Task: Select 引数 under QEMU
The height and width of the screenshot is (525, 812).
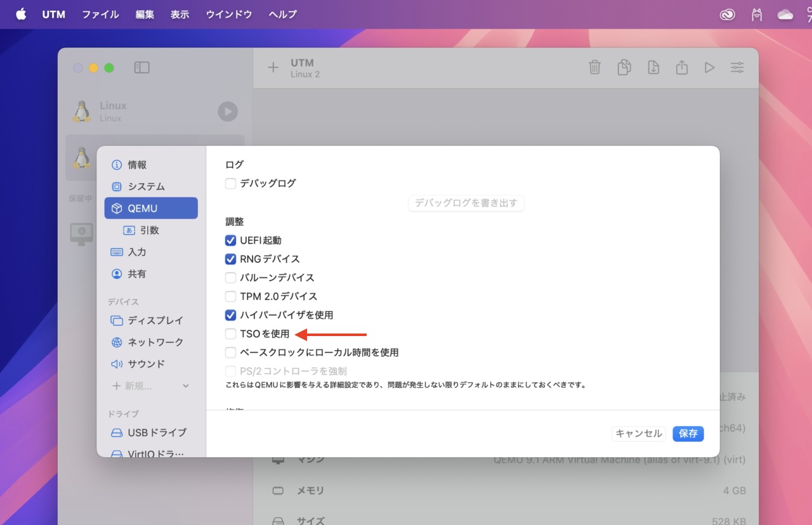Action: tap(151, 230)
